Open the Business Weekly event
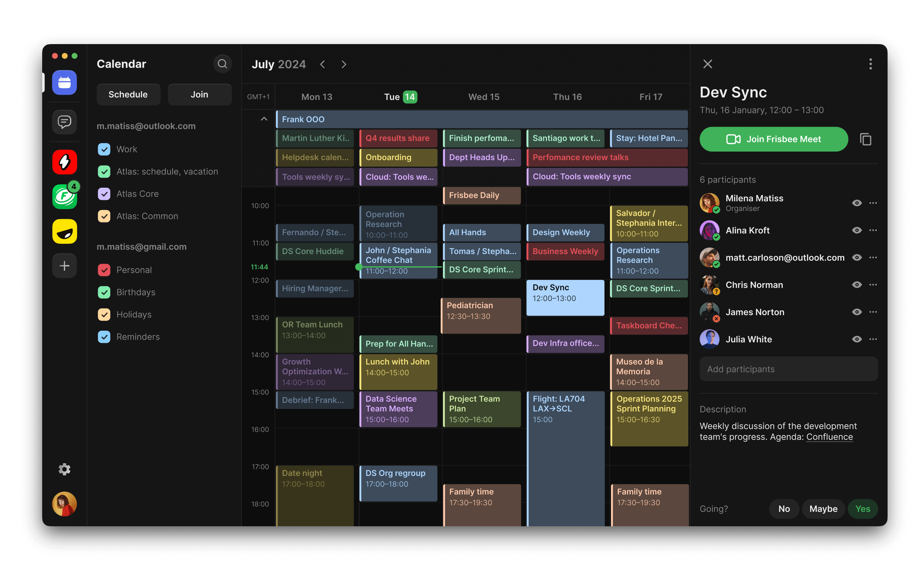This screenshot has height=588, width=917. tap(565, 251)
